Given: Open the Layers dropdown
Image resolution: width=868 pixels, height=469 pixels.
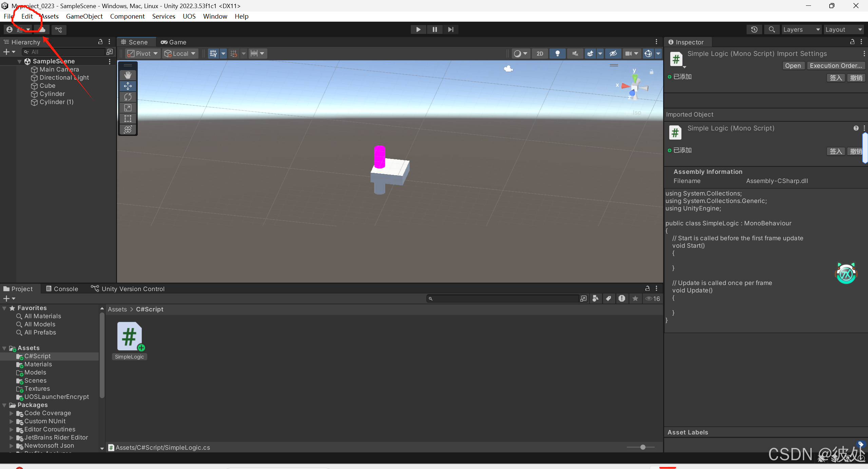Looking at the screenshot, I should pos(801,29).
